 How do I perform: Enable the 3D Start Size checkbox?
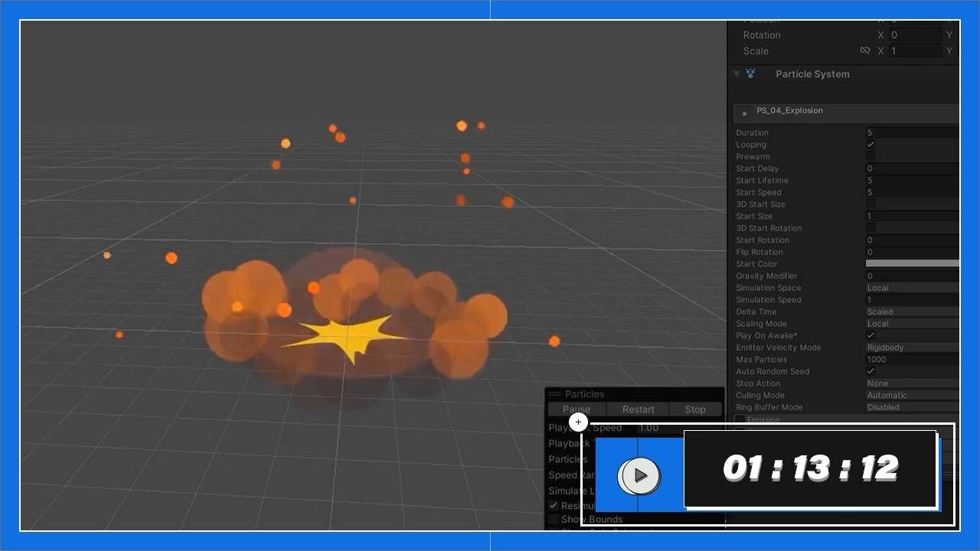(x=871, y=204)
